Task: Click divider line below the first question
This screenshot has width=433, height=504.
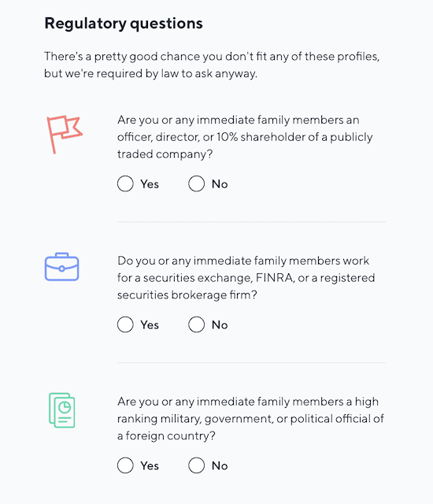Action: coord(251,222)
